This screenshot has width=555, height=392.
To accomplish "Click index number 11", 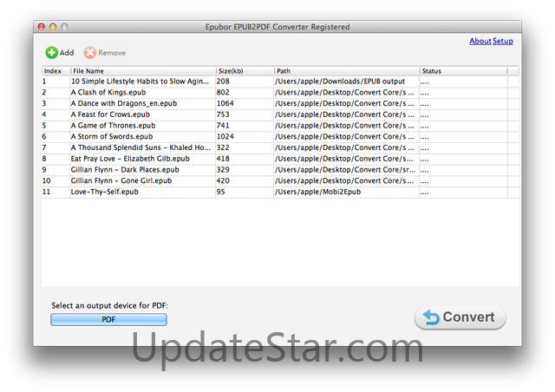I will click(x=46, y=192).
